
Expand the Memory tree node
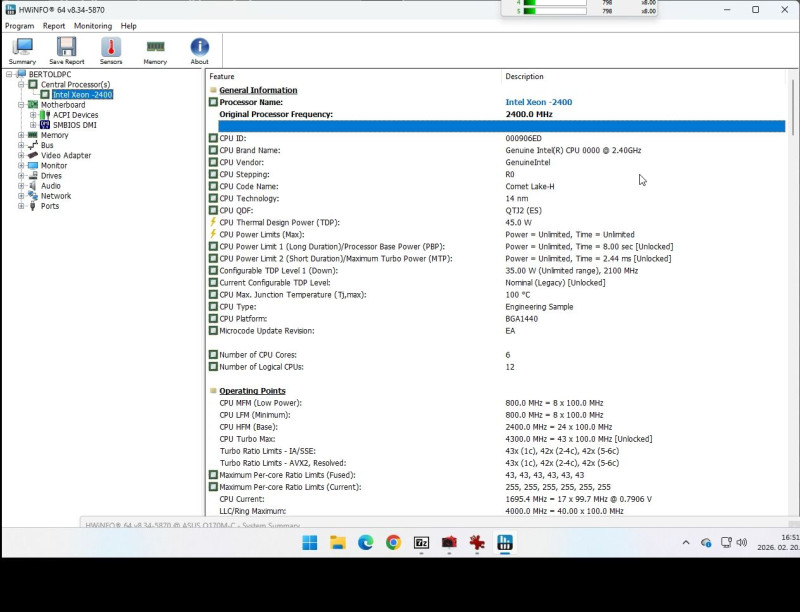pos(21,135)
